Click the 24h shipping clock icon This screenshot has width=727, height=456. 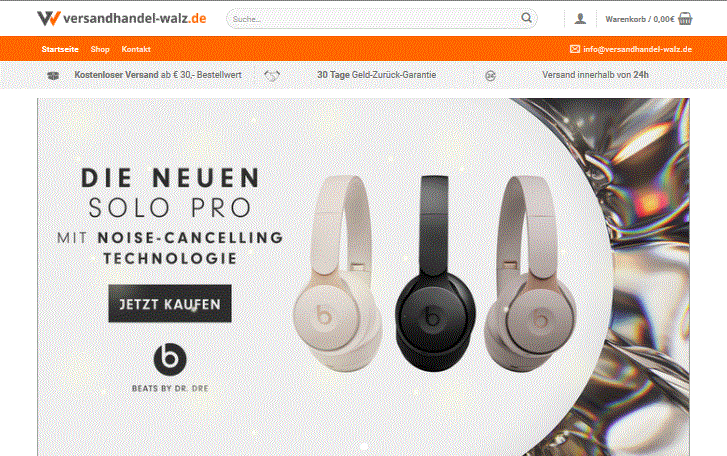(490, 76)
